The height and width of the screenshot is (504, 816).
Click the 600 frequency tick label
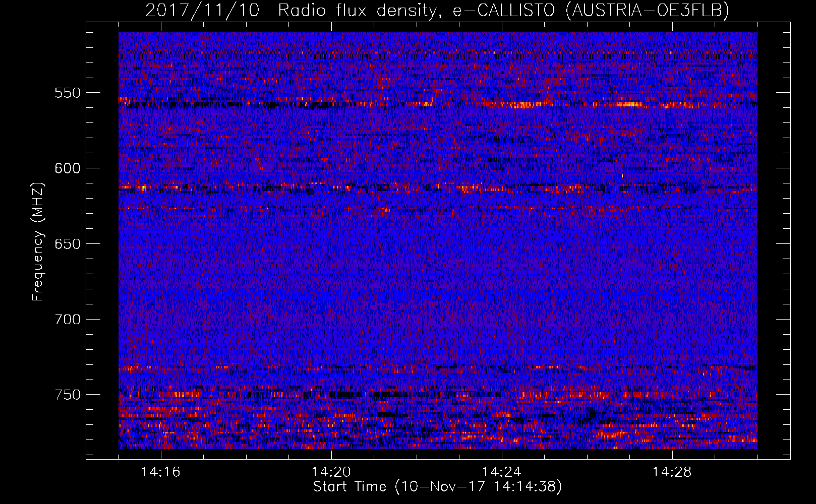68,168
